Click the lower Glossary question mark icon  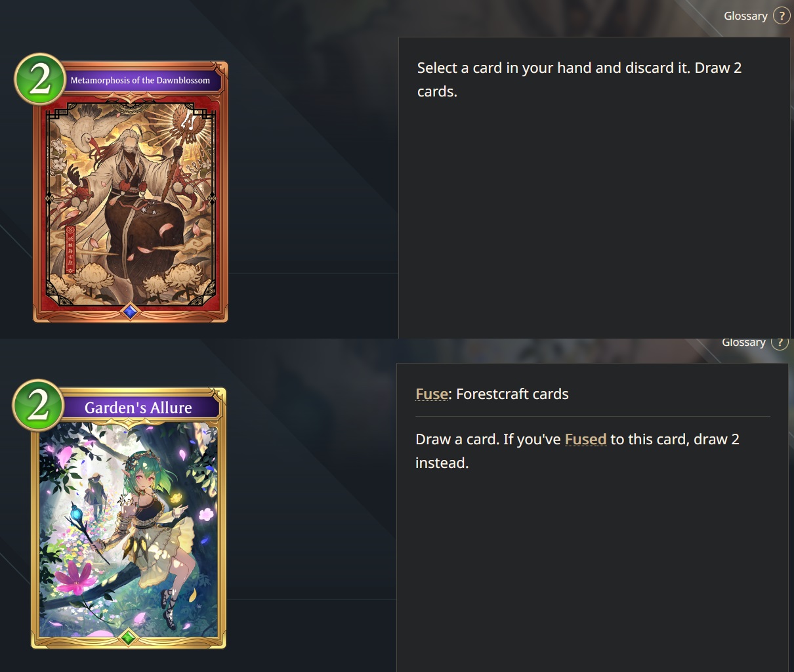click(780, 342)
